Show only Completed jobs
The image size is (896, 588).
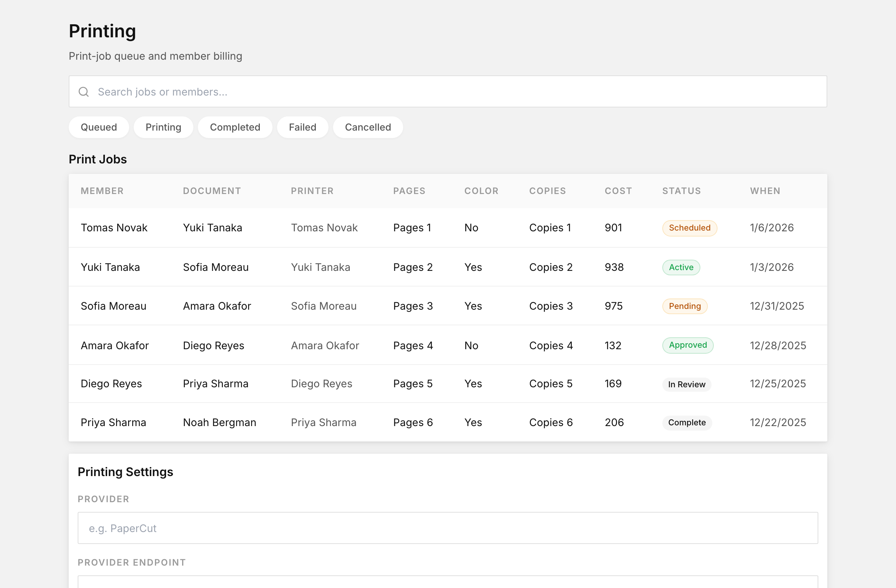point(235,127)
